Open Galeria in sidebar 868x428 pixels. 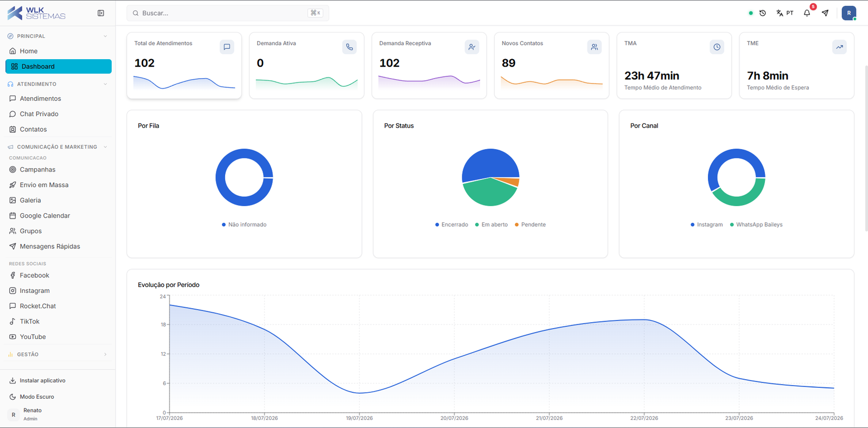(59, 200)
